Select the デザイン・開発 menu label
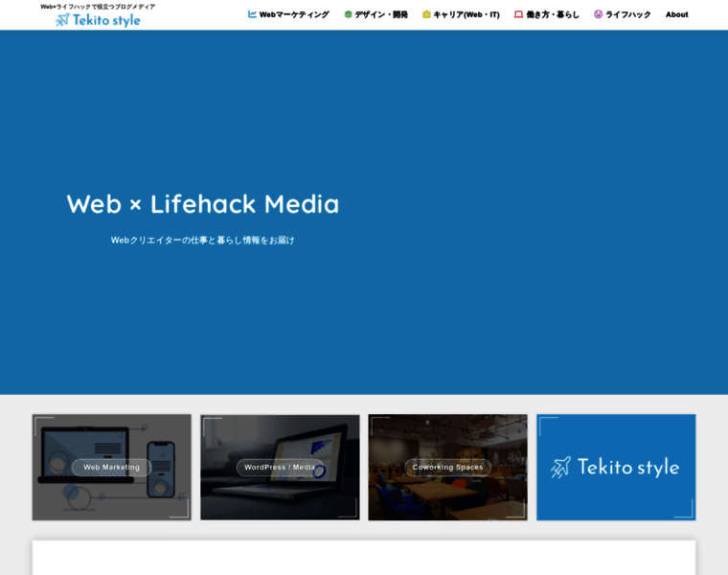Image resolution: width=728 pixels, height=575 pixels. pyautogui.click(x=381, y=14)
